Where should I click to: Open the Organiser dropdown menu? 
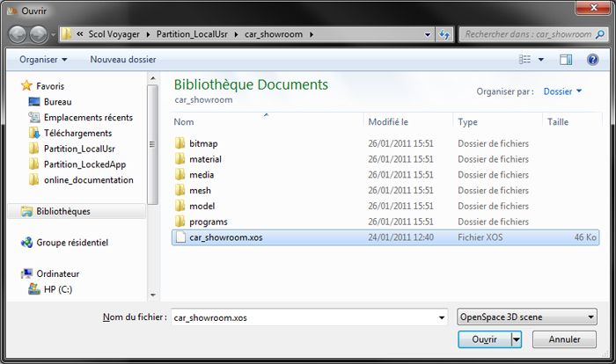click(43, 60)
